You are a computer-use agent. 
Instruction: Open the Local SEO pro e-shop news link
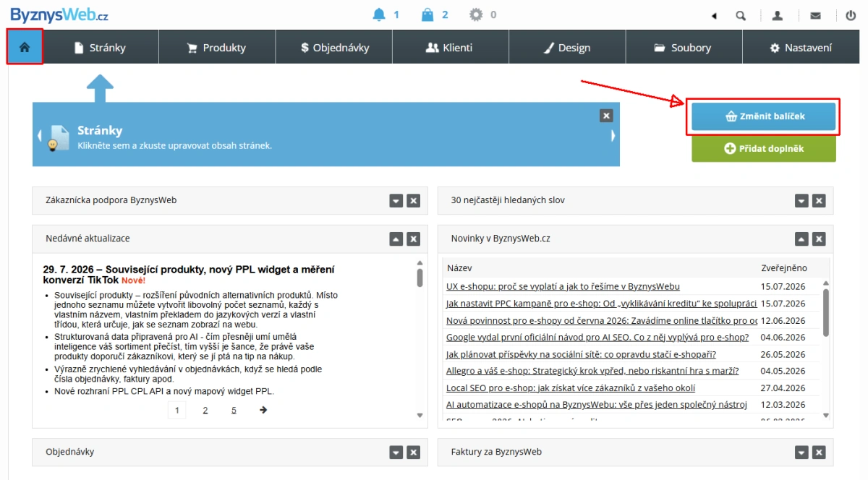click(571, 388)
